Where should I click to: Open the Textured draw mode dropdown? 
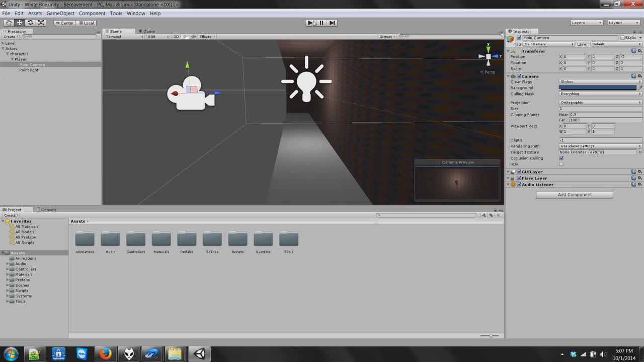(x=124, y=37)
